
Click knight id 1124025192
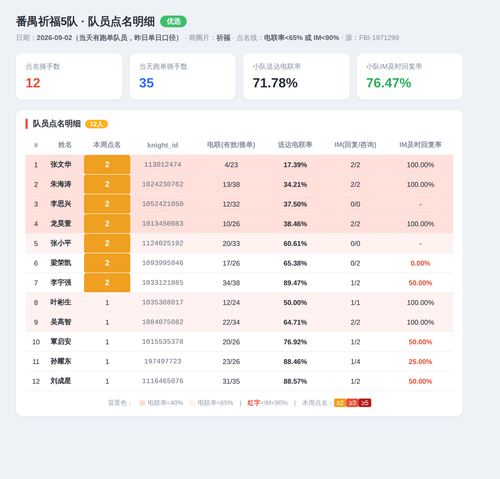(163, 243)
